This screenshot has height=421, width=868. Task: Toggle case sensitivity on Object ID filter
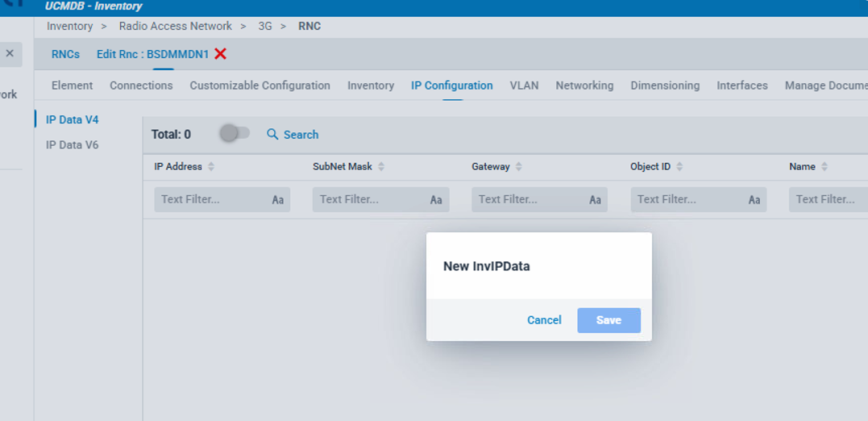(x=754, y=200)
